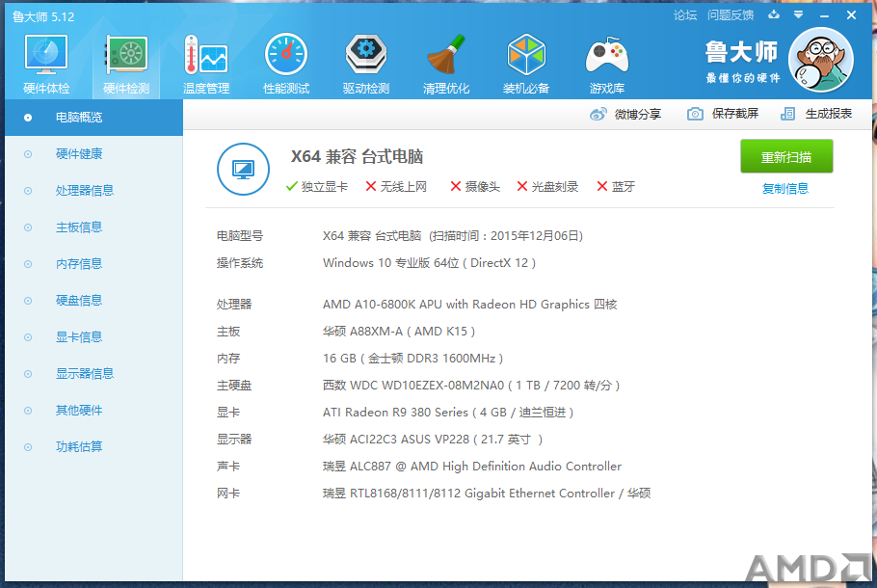Click the 摄像头 status indicator

tap(475, 186)
